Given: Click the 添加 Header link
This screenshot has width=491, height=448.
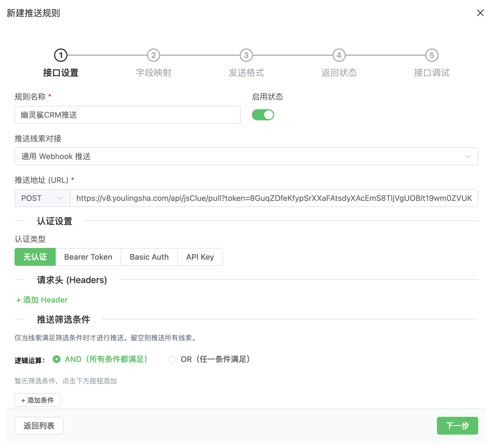Looking at the screenshot, I should 42,300.
